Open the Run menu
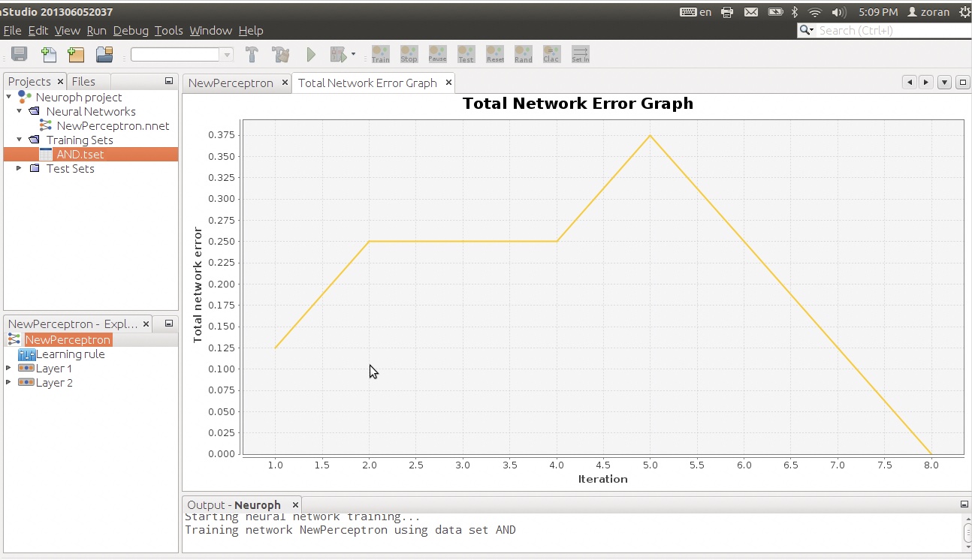The height and width of the screenshot is (560, 972). pyautogui.click(x=96, y=31)
